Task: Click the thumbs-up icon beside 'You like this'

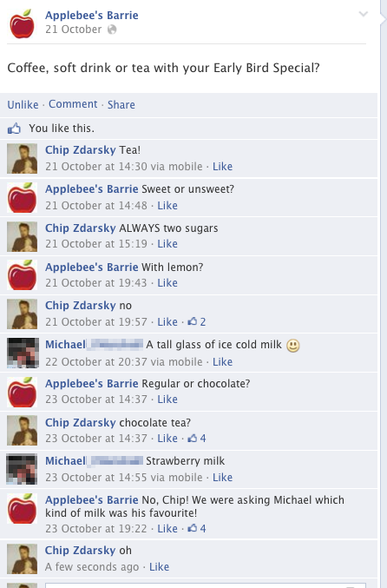Action: pyautogui.click(x=14, y=129)
